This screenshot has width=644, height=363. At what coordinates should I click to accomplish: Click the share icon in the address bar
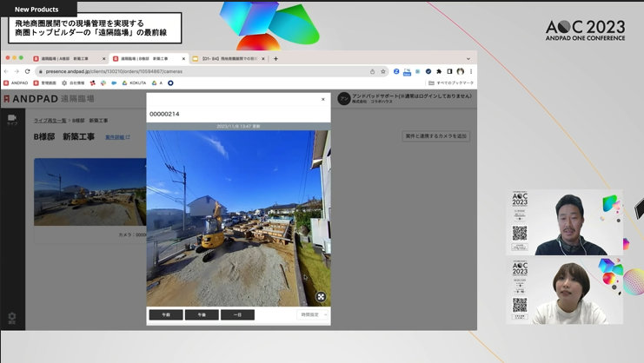372,71
